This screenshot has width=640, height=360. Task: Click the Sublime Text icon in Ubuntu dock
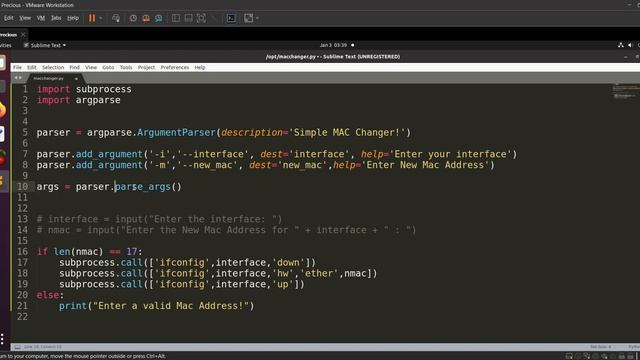point(2,181)
